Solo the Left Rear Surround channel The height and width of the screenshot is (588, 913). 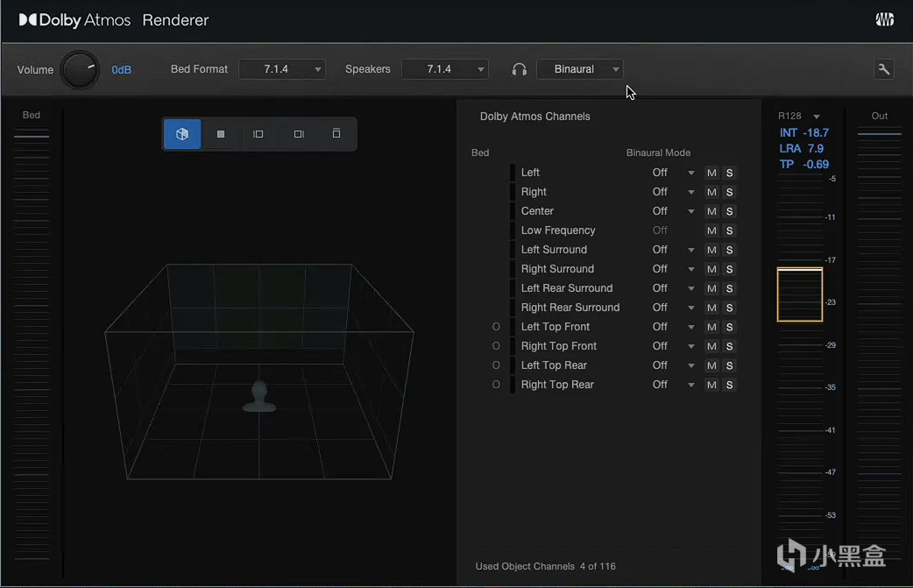(x=729, y=288)
